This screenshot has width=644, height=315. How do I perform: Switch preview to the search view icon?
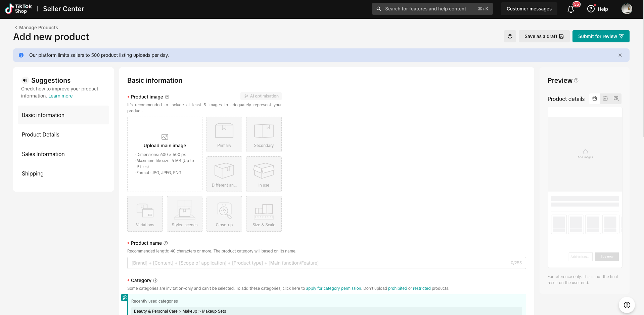[x=616, y=99]
